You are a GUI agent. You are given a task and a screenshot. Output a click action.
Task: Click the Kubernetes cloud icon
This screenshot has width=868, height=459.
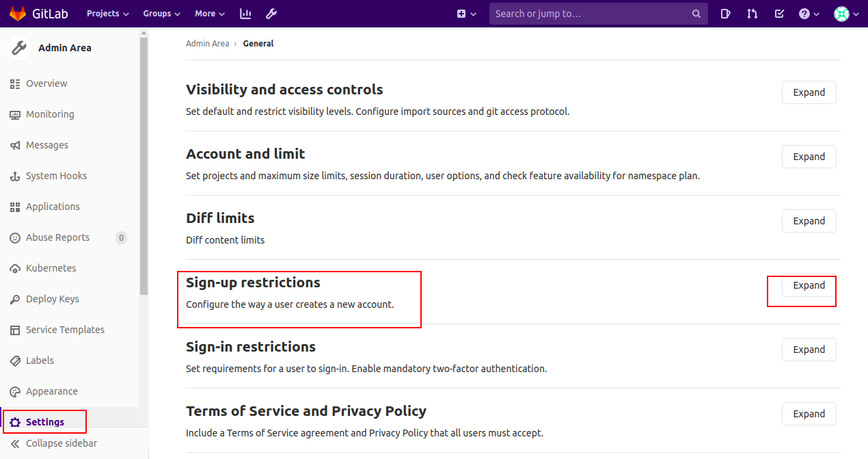click(x=15, y=268)
